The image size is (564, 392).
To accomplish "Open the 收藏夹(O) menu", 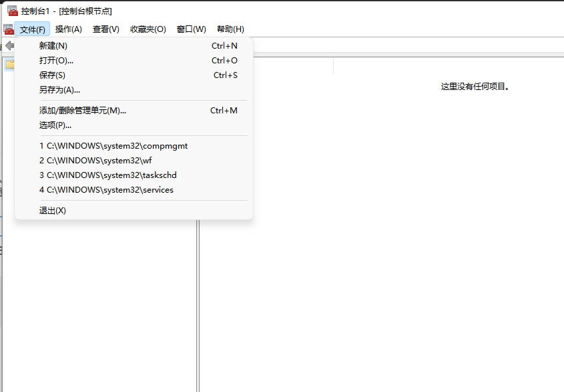I will click(x=148, y=29).
